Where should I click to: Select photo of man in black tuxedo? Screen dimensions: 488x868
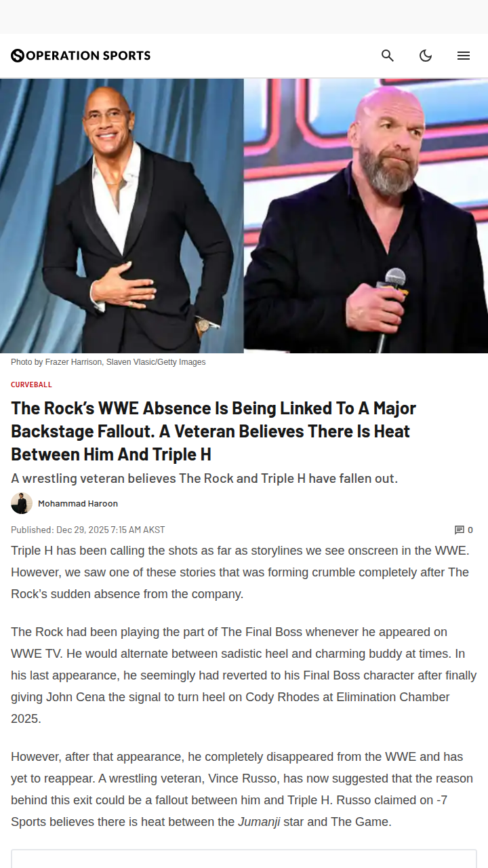pos(122,216)
